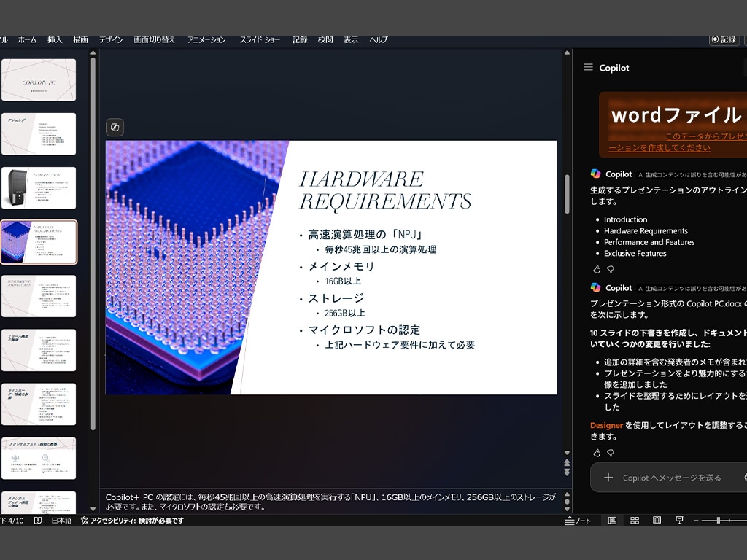Switch to Slide Sorter view
Image resolution: width=747 pixels, height=560 pixels.
click(635, 521)
